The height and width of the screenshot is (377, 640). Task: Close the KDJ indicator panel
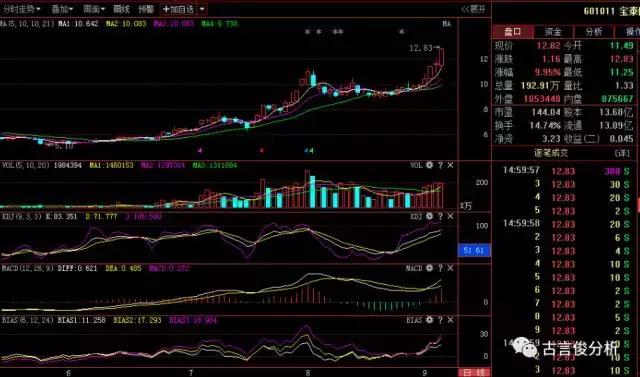450,216
